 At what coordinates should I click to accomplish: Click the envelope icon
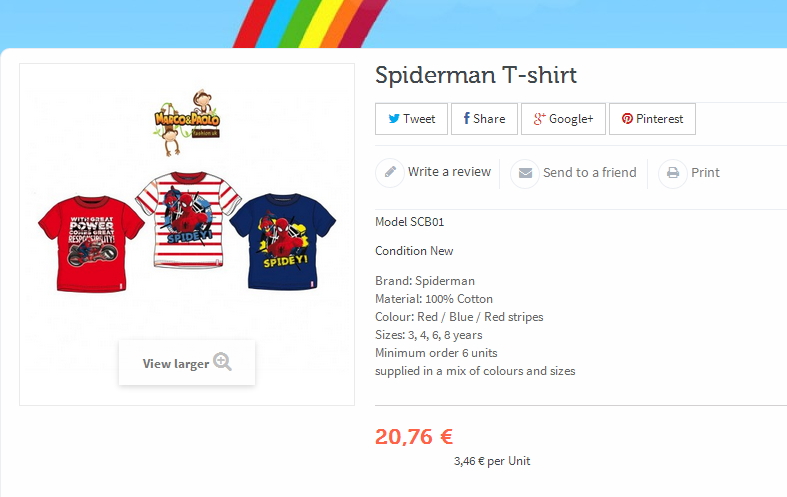[x=525, y=173]
